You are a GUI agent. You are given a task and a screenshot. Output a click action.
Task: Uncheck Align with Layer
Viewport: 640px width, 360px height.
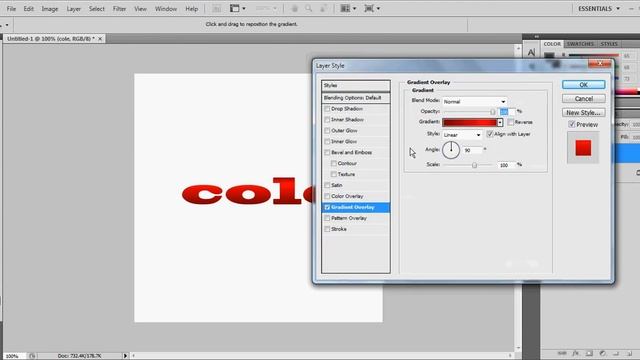coord(490,134)
